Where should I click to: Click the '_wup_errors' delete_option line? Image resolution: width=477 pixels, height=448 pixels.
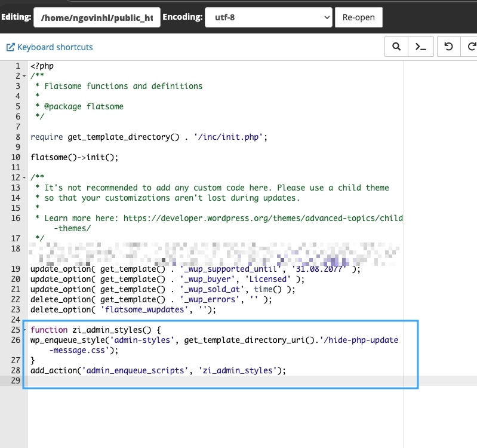151,299
